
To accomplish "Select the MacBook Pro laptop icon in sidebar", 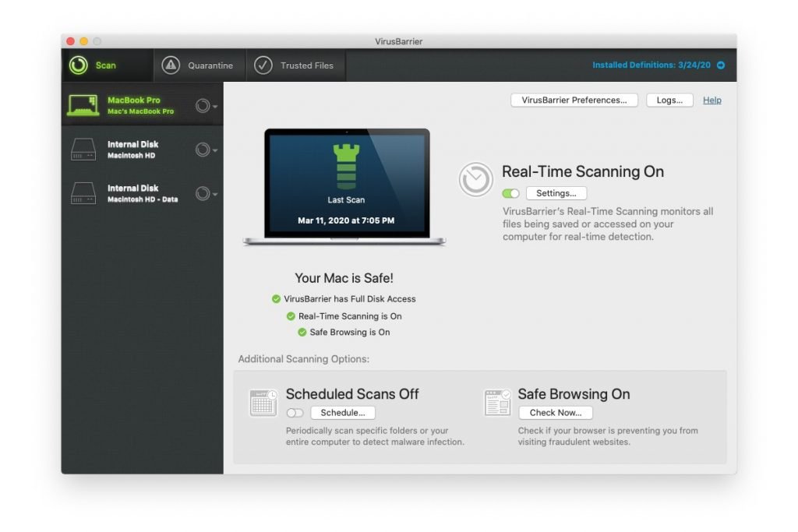I will [x=85, y=104].
